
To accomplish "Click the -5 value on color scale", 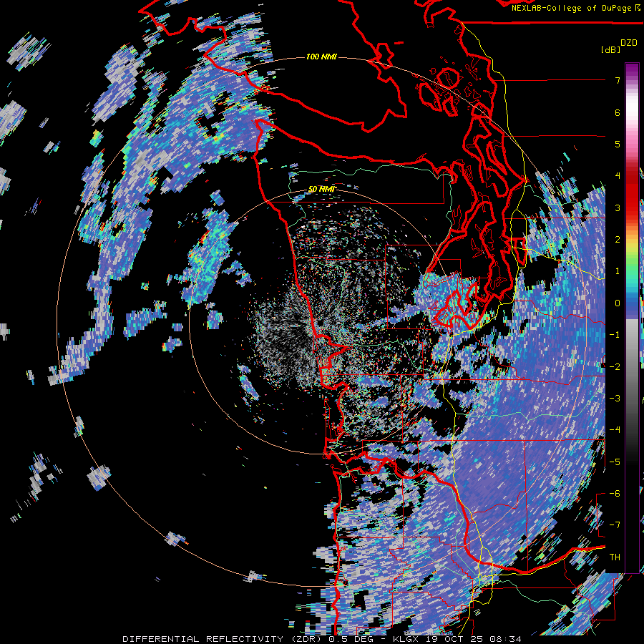I will pos(615,462).
